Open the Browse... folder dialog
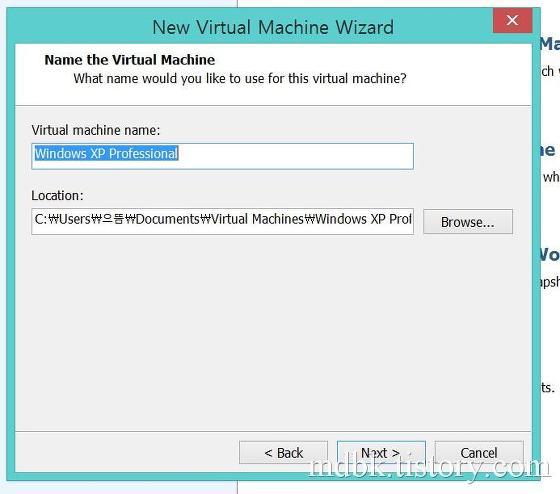 tap(468, 222)
